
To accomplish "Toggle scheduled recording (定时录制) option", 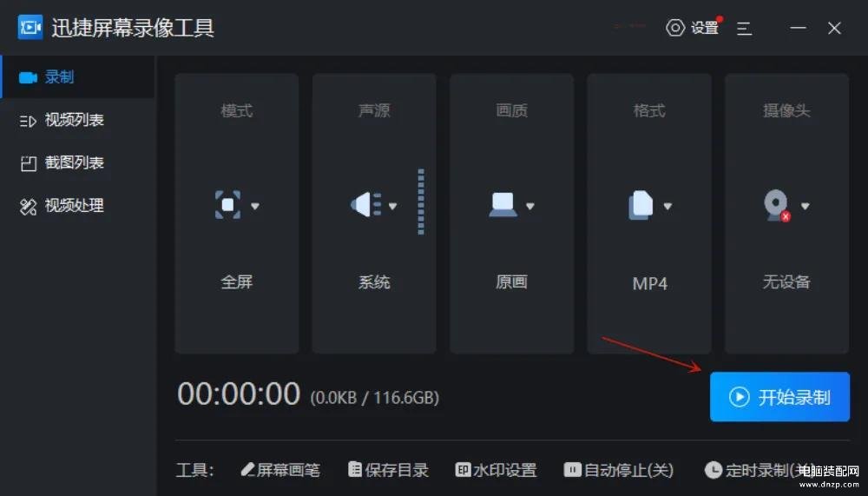I will [759, 470].
